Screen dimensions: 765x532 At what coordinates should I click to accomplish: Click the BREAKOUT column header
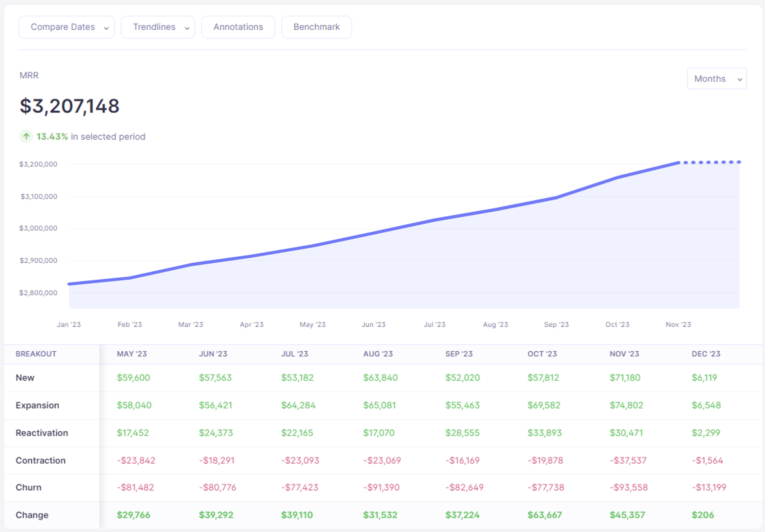pyautogui.click(x=36, y=354)
